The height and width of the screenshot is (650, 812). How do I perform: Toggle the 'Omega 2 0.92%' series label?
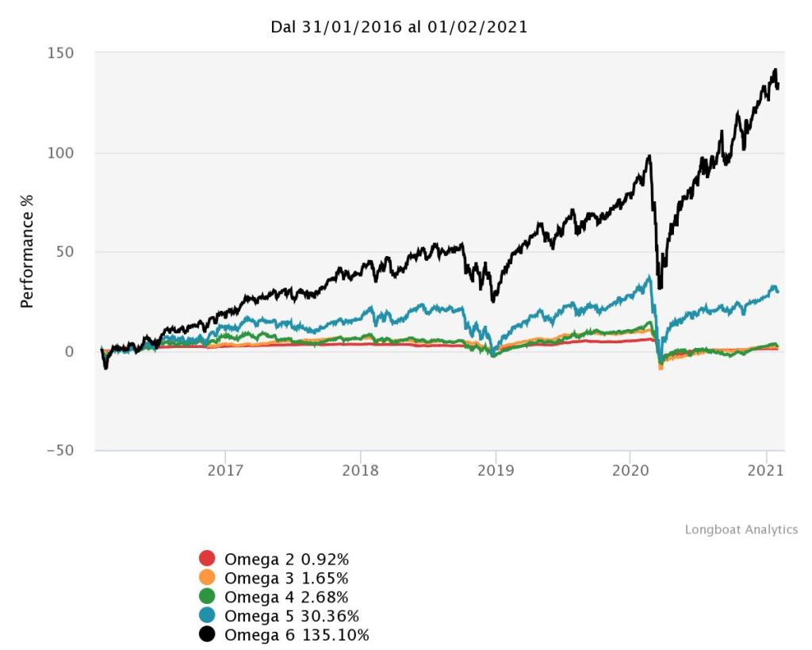[x=286, y=558]
